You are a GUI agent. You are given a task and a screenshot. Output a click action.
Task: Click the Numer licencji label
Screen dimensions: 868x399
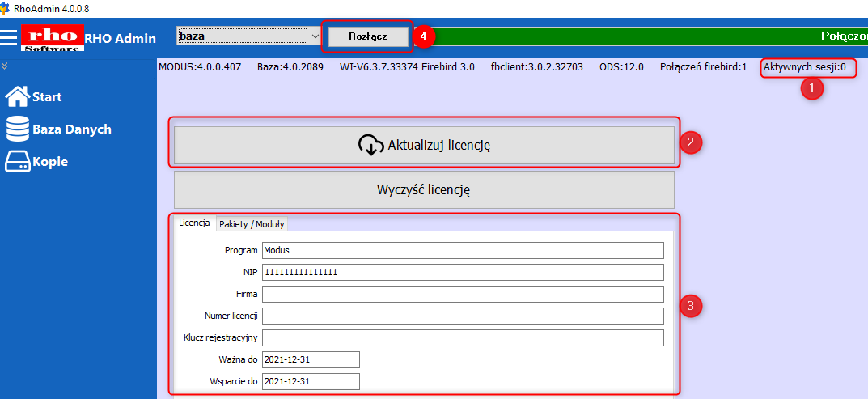pos(231,316)
